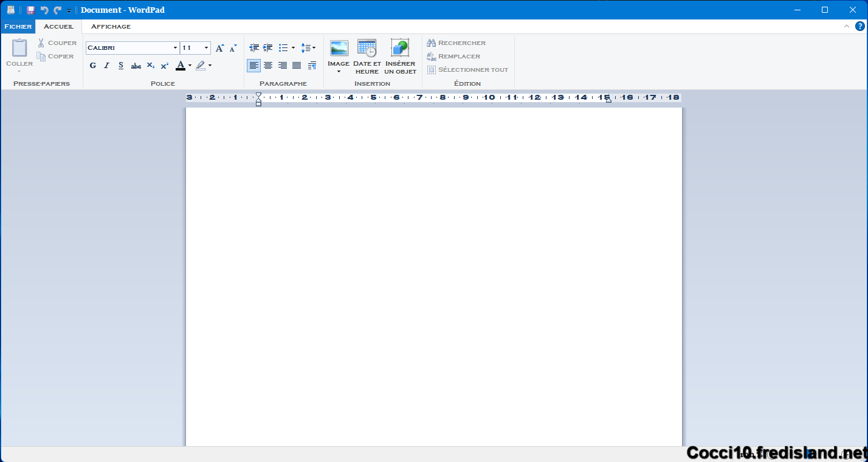Insert date and time (Date et heure)
Viewport: 868px width, 462px height.
point(367,57)
